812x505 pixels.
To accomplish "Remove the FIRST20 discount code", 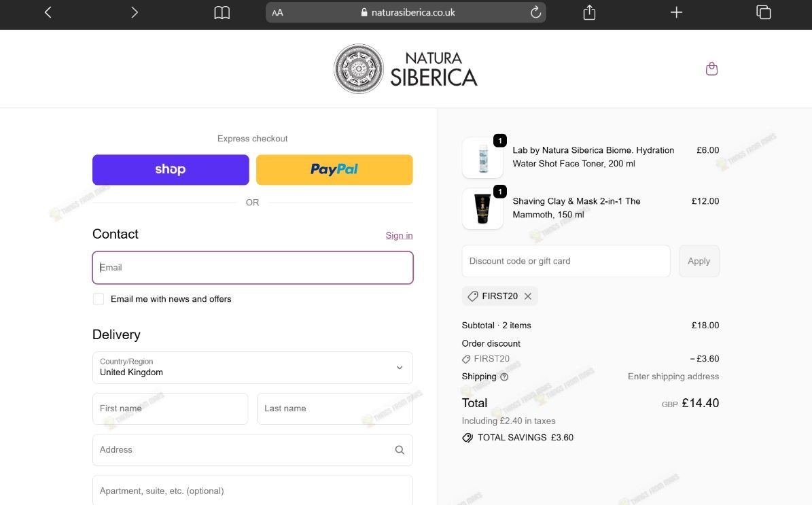I will (x=528, y=296).
